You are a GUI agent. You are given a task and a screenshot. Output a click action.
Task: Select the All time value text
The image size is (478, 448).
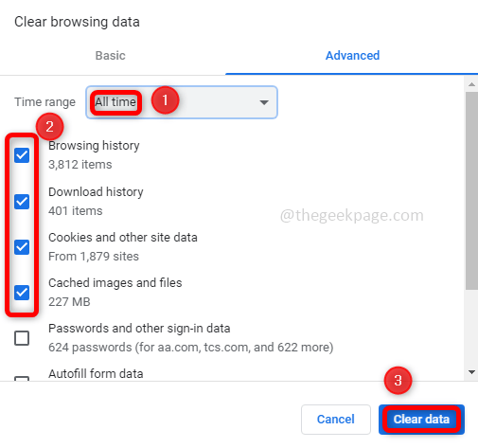115,102
